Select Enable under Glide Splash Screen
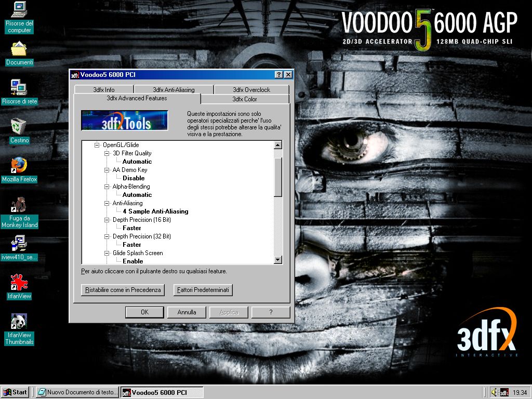Viewport: 532px width, 399px height. (132, 261)
